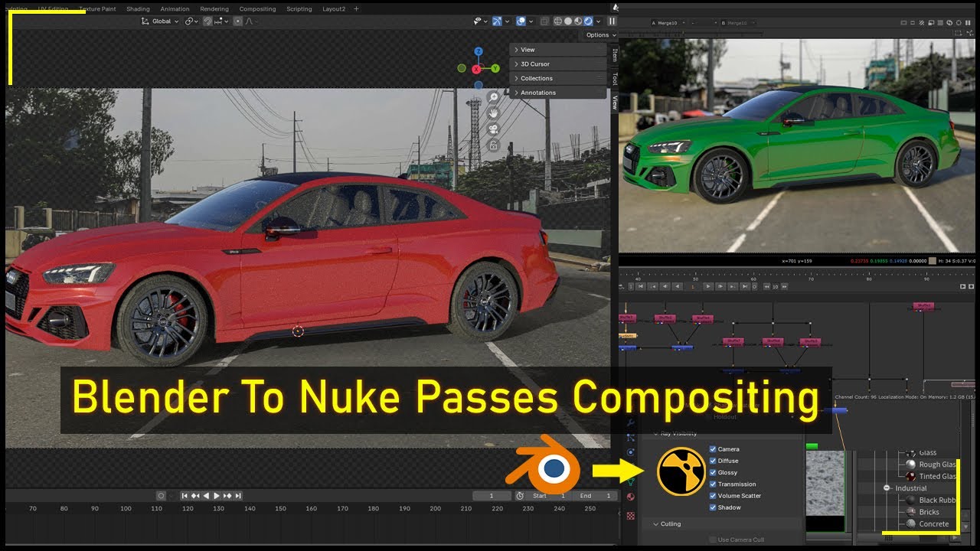Switch to solid shading mode

568,21
